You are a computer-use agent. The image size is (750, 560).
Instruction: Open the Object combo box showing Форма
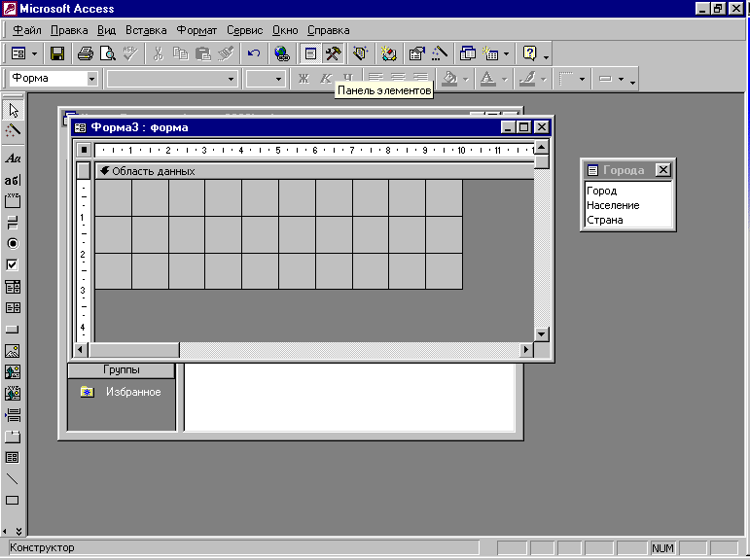(54, 79)
